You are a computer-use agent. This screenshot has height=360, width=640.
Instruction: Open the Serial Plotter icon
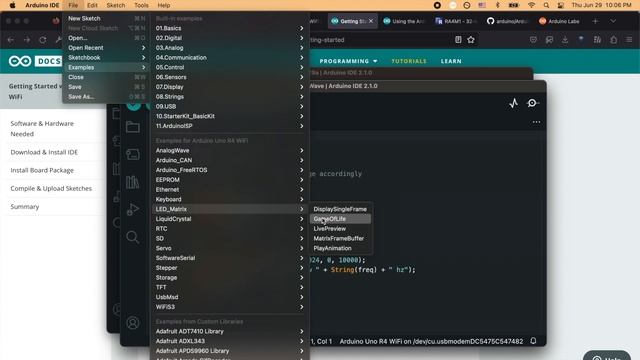pyautogui.click(x=513, y=103)
